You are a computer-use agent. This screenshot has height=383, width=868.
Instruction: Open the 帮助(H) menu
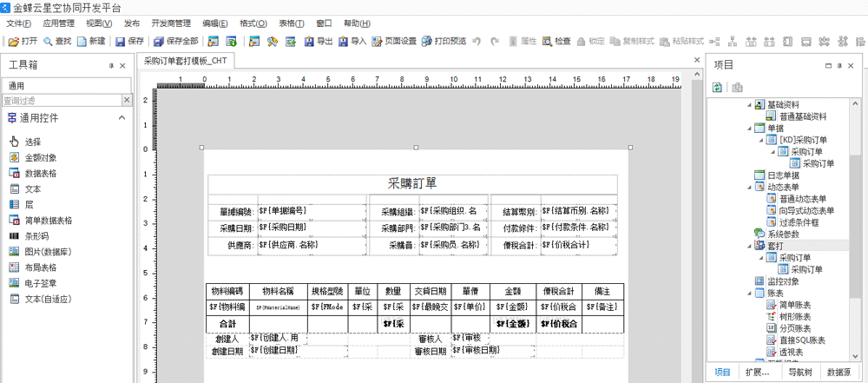point(357,23)
